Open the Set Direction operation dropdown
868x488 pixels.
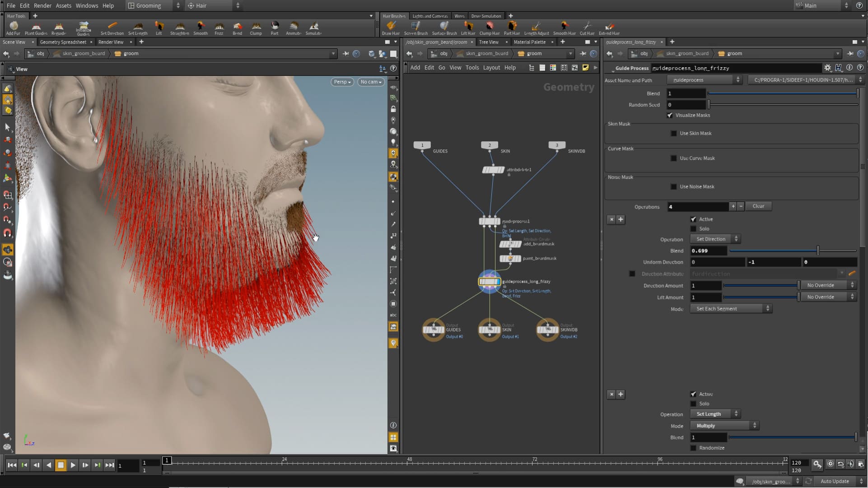(x=715, y=239)
